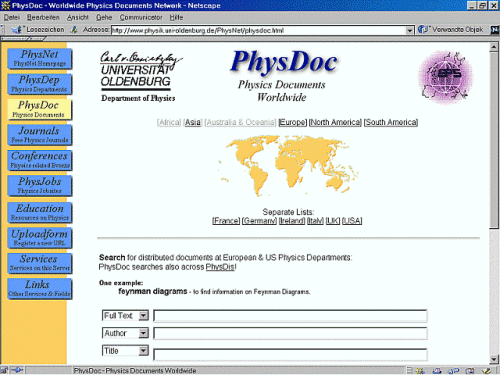Click the Verwandte Objekte button
This screenshot has width=500, height=375.
tap(451, 30)
